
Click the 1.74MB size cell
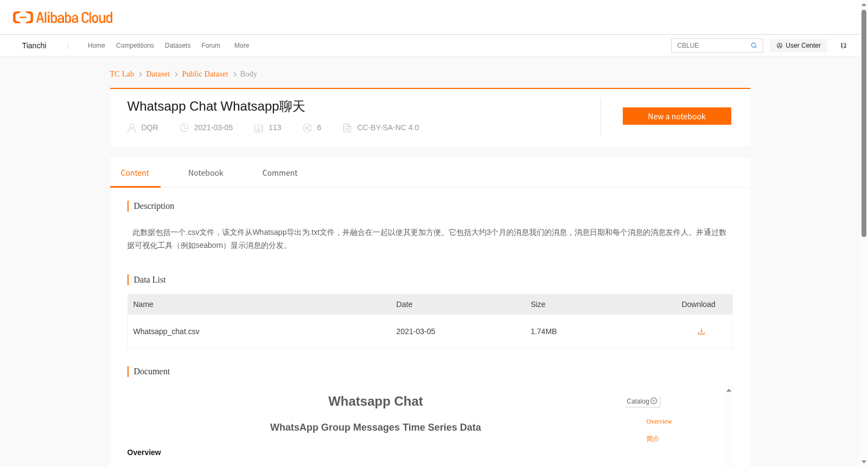coord(544,331)
